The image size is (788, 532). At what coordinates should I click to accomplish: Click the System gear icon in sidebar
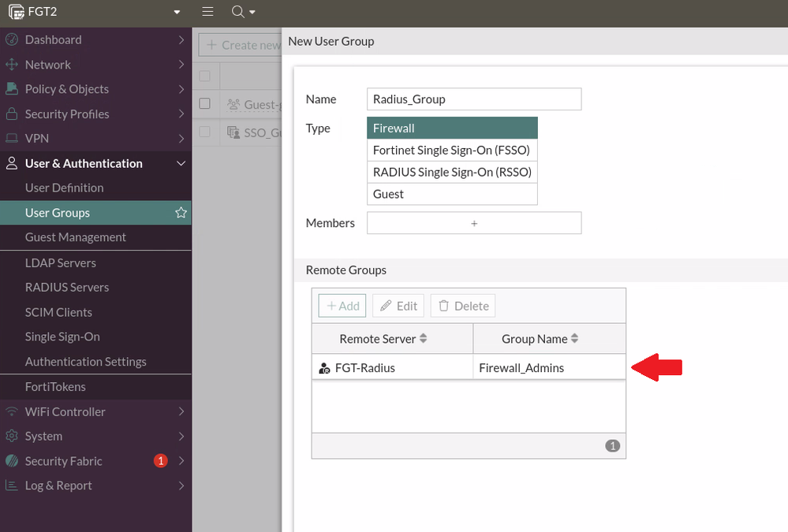[12, 437]
